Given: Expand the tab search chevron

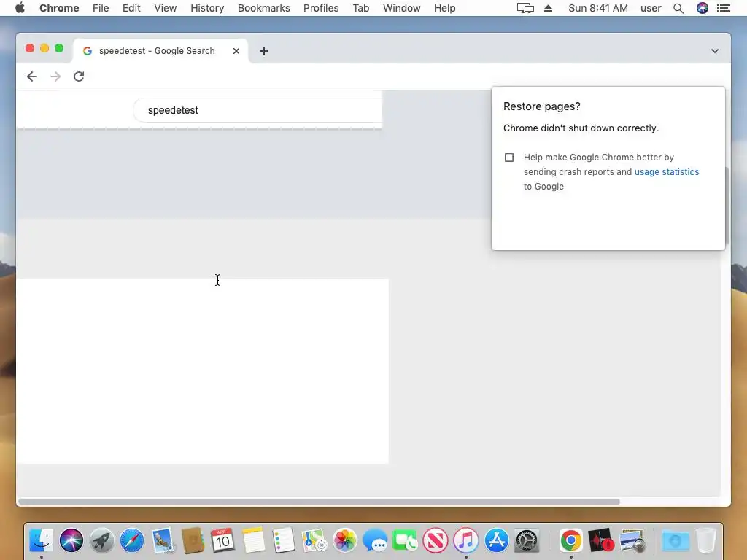Looking at the screenshot, I should point(715,51).
